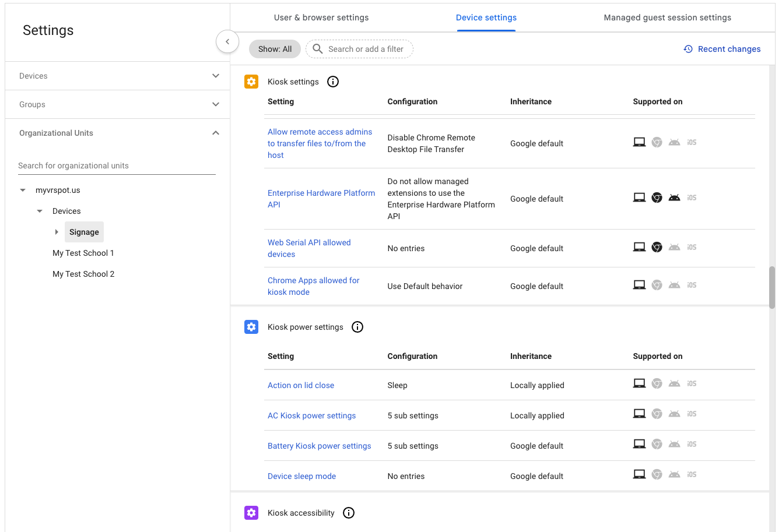Click info icon beside Kiosk power settings
This screenshot has height=532, width=782.
click(357, 327)
